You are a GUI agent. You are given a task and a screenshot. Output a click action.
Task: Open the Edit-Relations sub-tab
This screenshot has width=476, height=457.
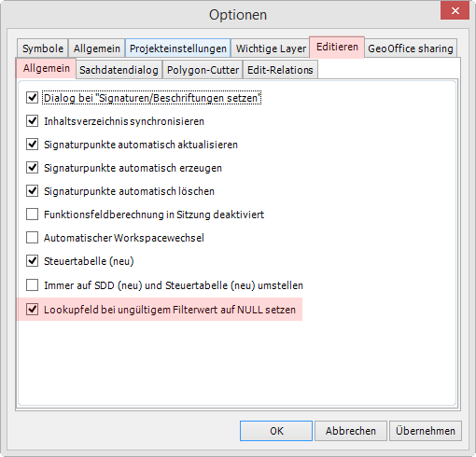280,70
